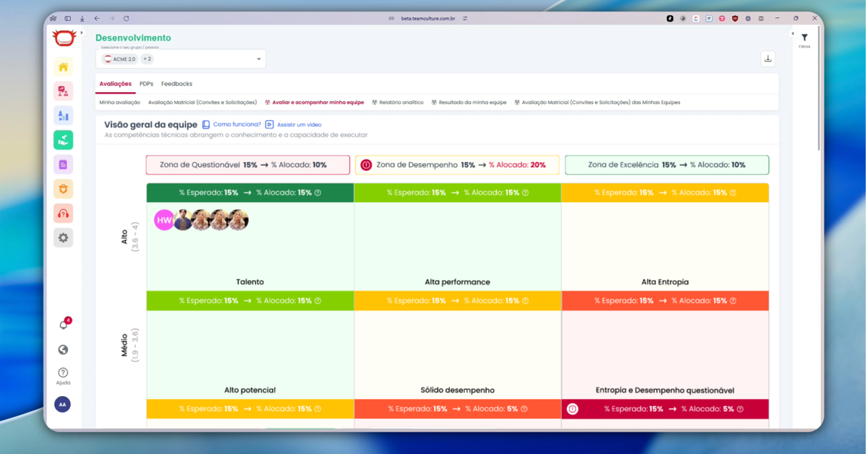Click the help icon in orange bottom-left header
The width and height of the screenshot is (868, 454).
pyautogui.click(x=318, y=409)
